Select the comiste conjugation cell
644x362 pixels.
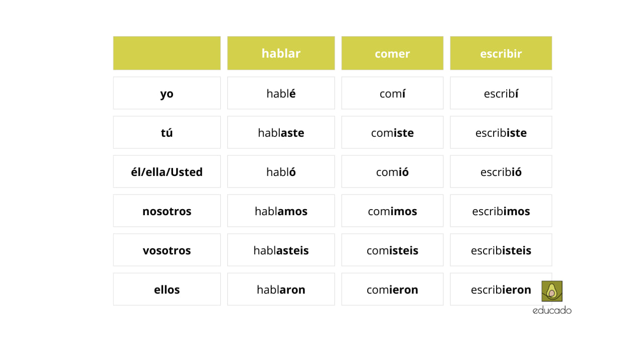pyautogui.click(x=392, y=132)
